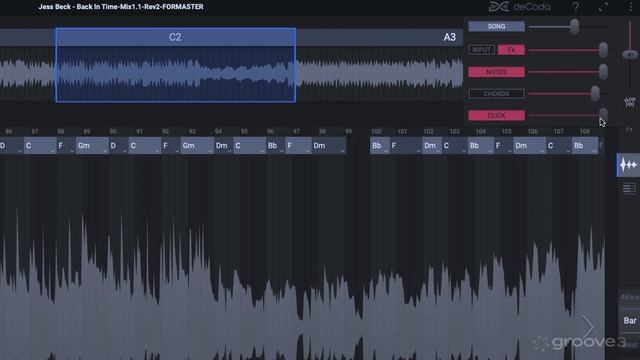This screenshot has width=640, height=360.
Task: Select the C chord block at bar 91
Action: coord(144,146)
